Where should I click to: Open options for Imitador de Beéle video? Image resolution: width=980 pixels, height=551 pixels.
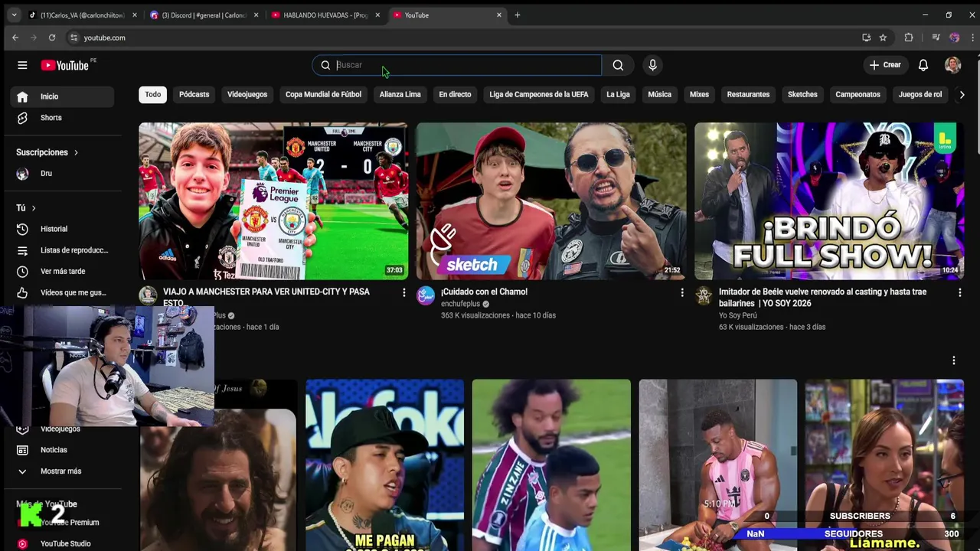pyautogui.click(x=959, y=292)
